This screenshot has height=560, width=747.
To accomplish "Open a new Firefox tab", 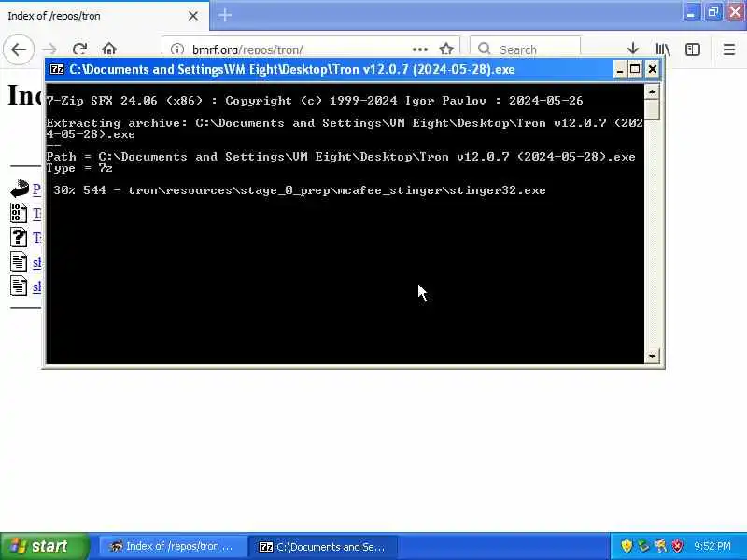I will [x=225, y=15].
